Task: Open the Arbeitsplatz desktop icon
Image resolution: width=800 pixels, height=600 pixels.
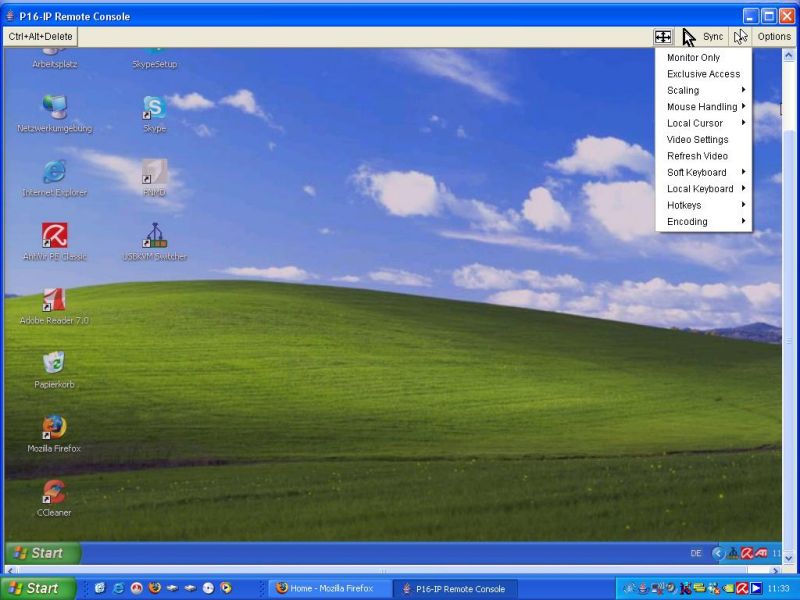Action: (55, 59)
